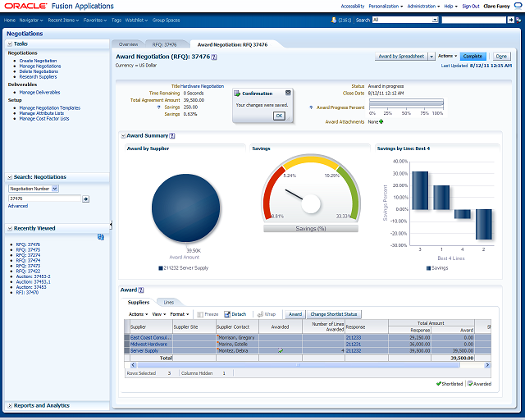This screenshot has height=420, width=525.
Task: Collapse Search: Negotiations panel
Action: (10, 177)
